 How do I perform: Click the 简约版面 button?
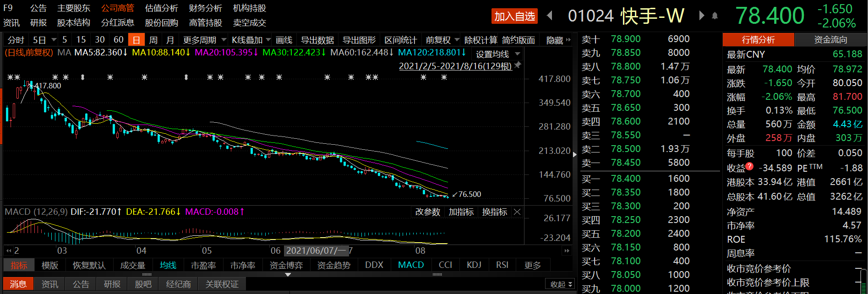click(x=519, y=40)
